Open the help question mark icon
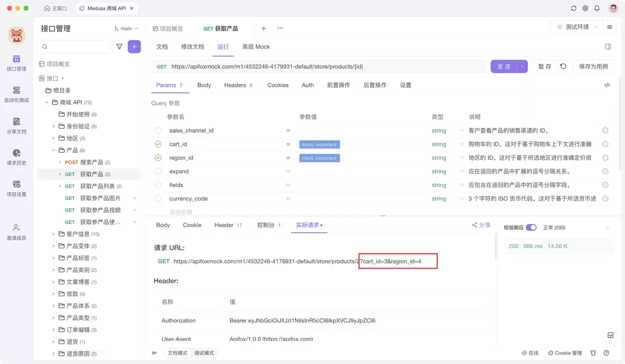Screen dimensions: 625x364 point(606,353)
